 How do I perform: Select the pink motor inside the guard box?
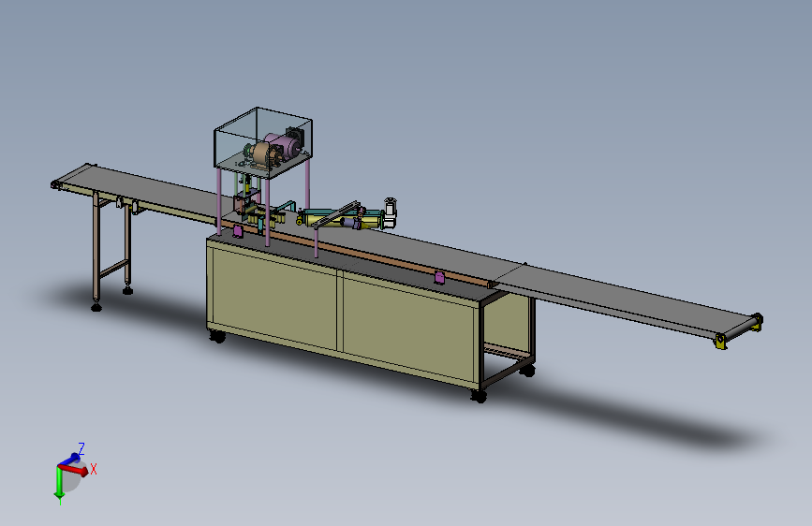(x=284, y=144)
